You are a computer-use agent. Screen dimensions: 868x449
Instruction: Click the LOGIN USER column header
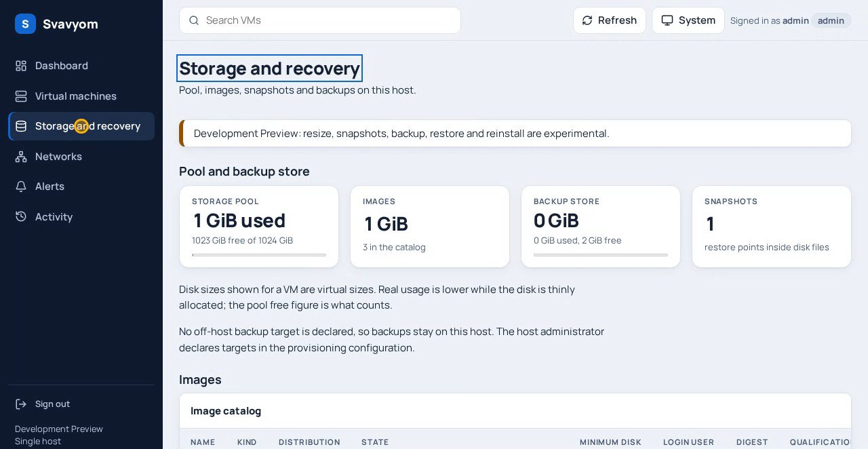pyautogui.click(x=688, y=442)
